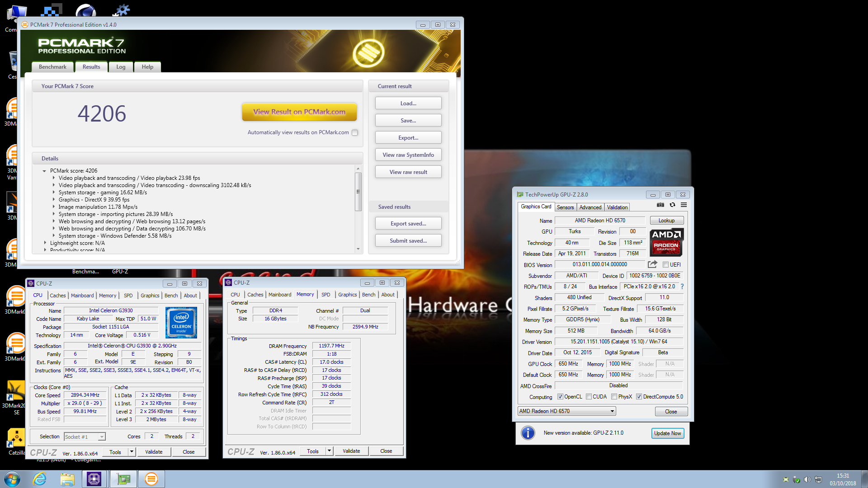Click the BIOS version share/export icon

pyautogui.click(x=652, y=264)
